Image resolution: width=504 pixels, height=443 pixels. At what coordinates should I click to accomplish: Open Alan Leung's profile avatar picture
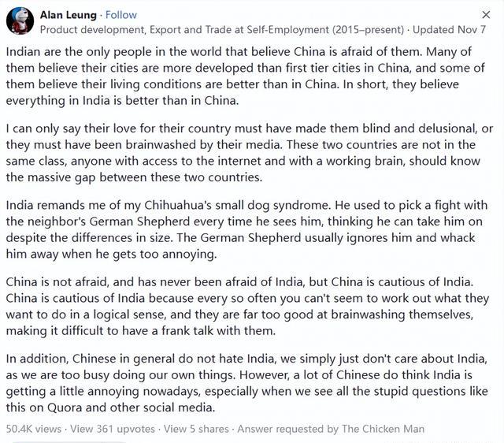click(x=20, y=21)
